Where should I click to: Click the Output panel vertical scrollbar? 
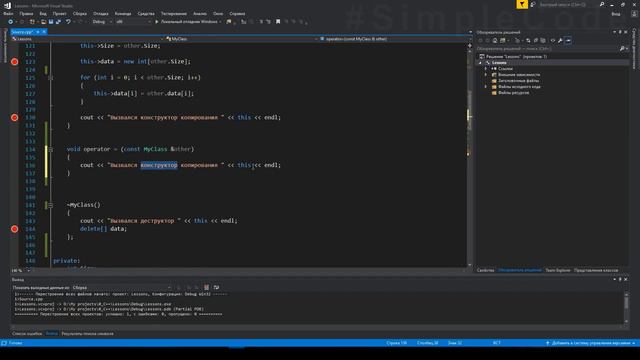coord(626,308)
